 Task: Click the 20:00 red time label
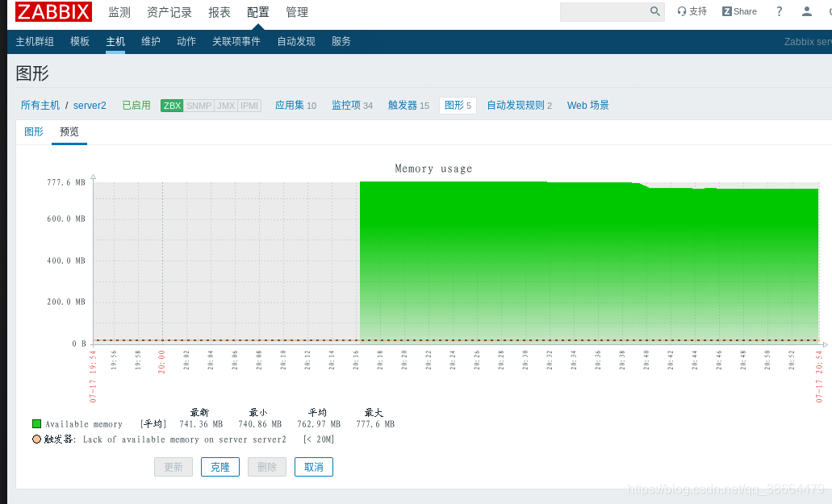point(161,361)
